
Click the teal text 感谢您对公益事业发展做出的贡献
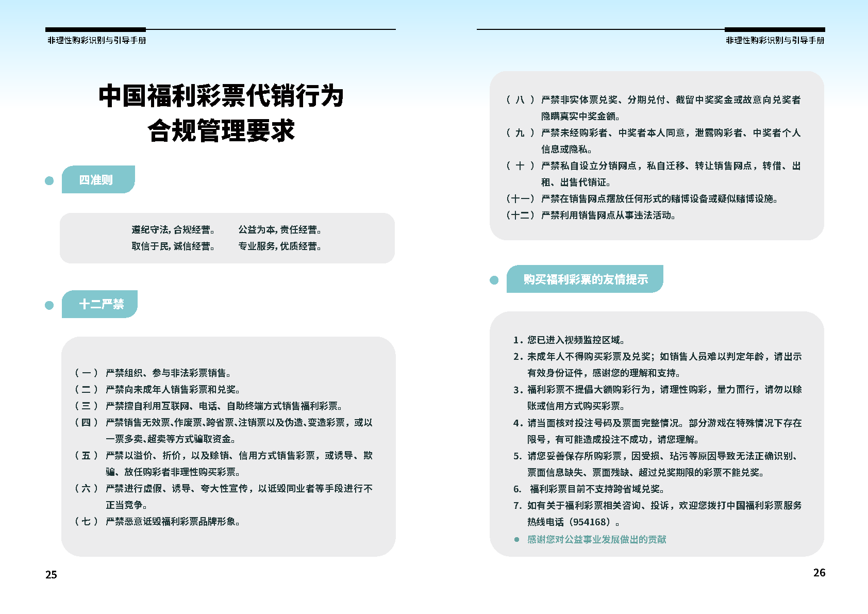click(596, 539)
